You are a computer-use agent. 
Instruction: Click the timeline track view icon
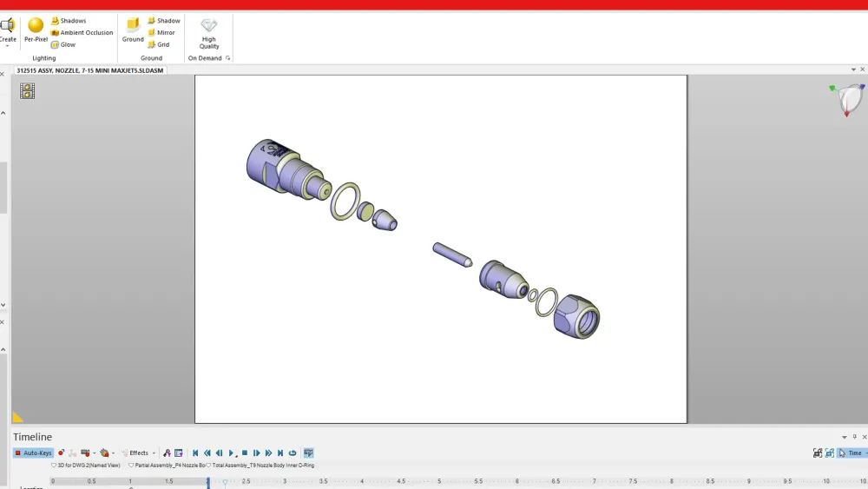pyautogui.click(x=179, y=453)
